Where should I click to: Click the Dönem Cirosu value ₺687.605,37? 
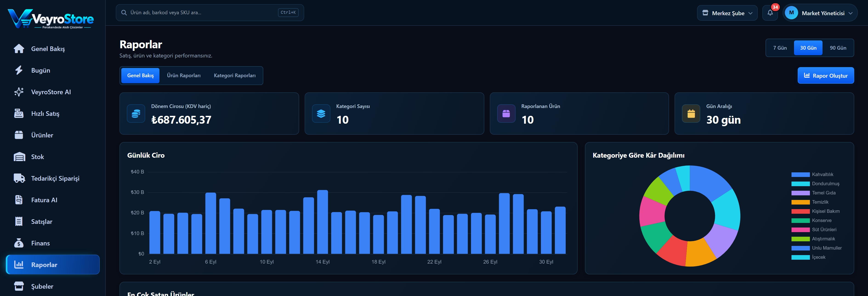click(x=181, y=120)
